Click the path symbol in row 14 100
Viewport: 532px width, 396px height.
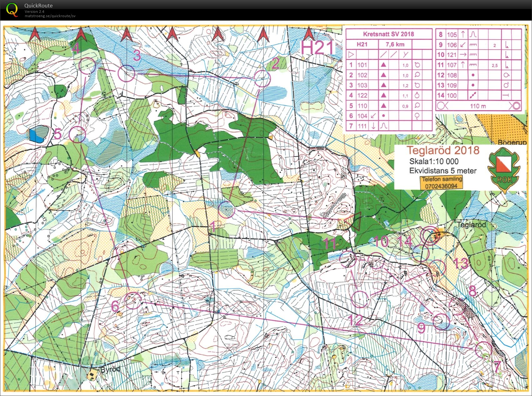pyautogui.click(x=473, y=95)
